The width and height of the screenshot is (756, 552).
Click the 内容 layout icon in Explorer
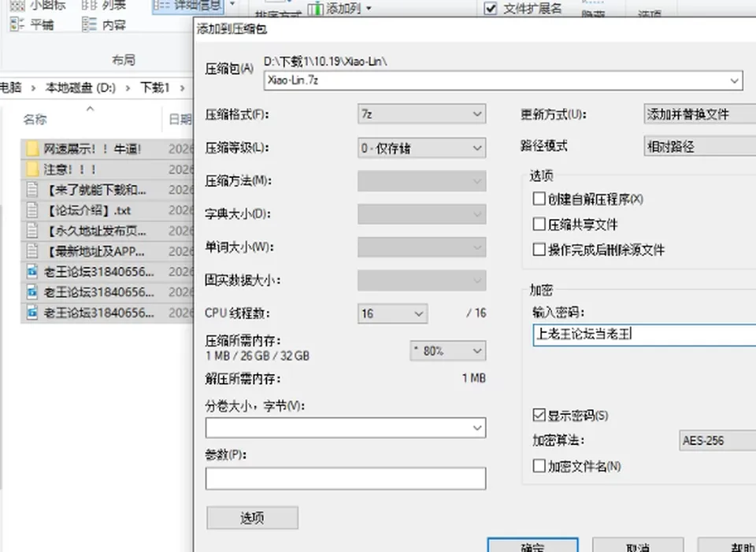(89, 24)
